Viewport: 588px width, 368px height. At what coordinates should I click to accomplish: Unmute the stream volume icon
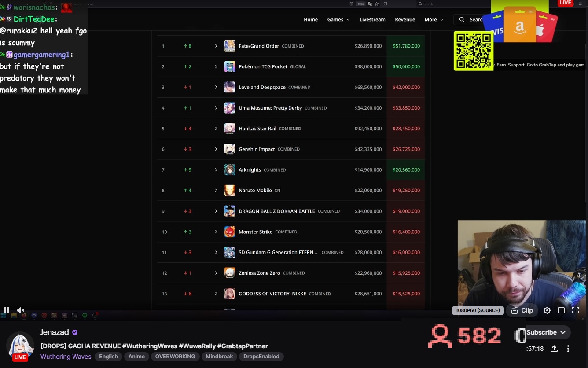point(20,310)
